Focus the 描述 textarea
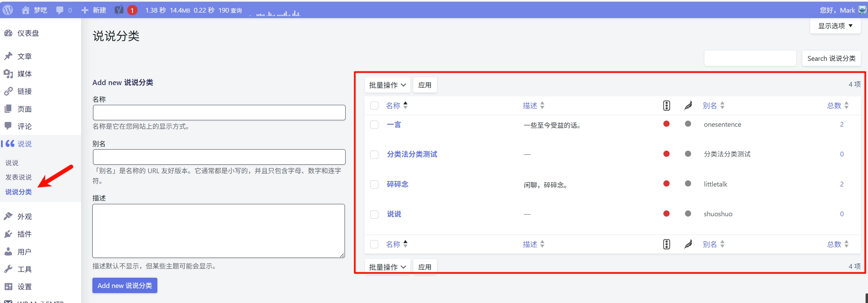Screen dimensions: 868x303 219,231
